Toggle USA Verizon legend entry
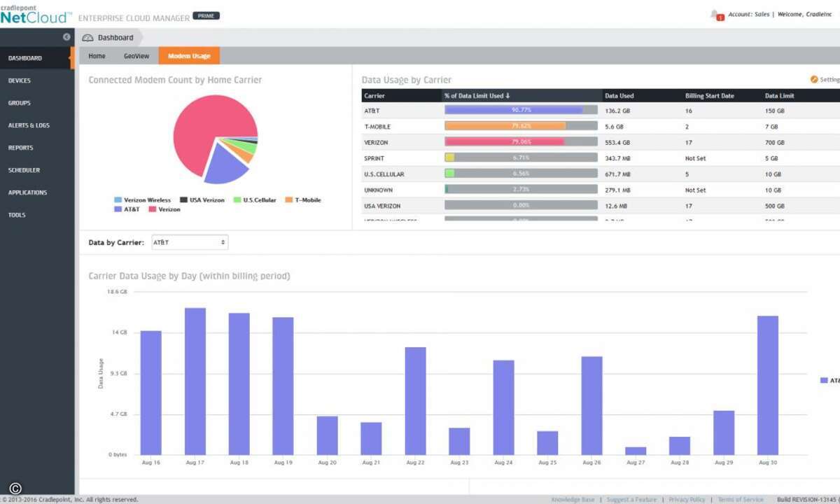 (x=202, y=200)
